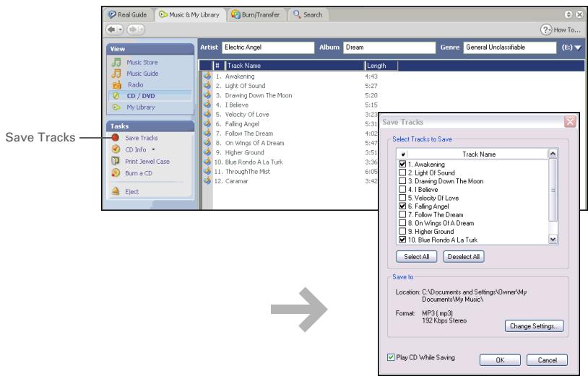
Task: Click the Genre field General Unclassifiable
Action: pos(510,48)
